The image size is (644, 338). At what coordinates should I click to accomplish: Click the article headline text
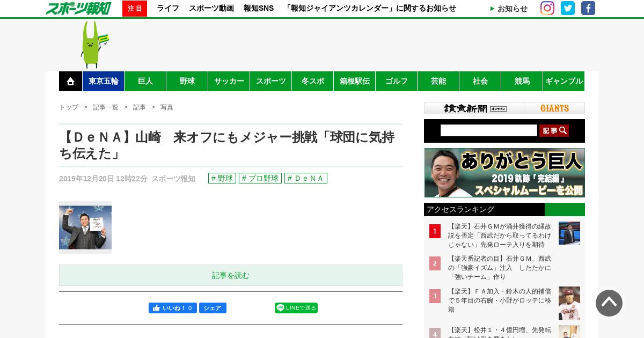227,145
